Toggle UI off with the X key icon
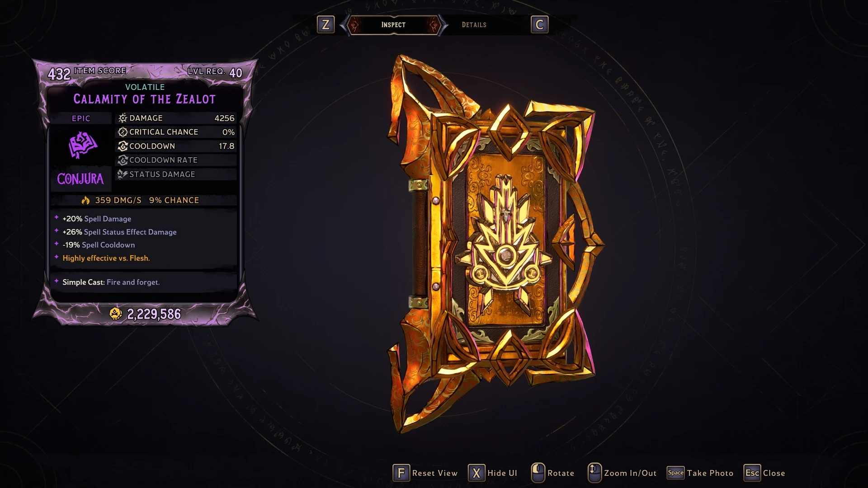This screenshot has width=868, height=488. click(x=476, y=473)
